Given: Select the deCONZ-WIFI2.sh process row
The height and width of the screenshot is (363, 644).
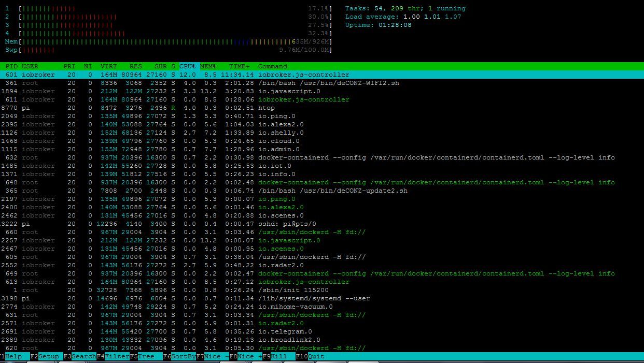Looking at the screenshot, I should [x=322, y=83].
